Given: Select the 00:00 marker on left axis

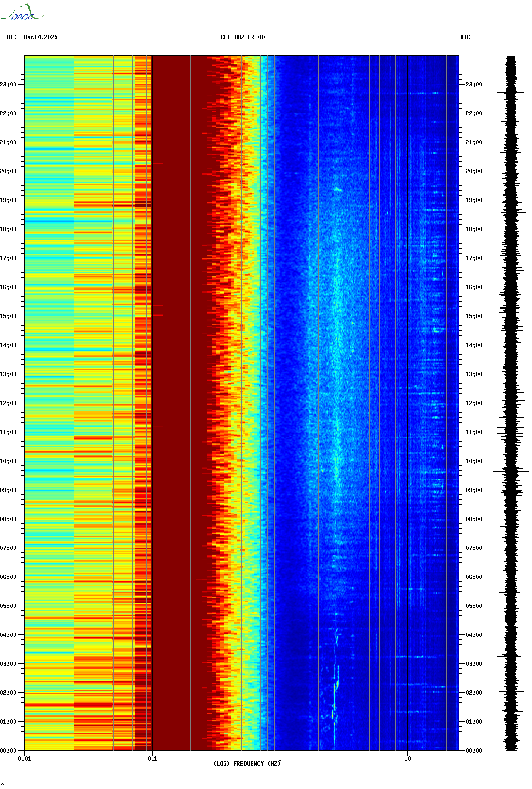Looking at the screenshot, I should point(9,751).
